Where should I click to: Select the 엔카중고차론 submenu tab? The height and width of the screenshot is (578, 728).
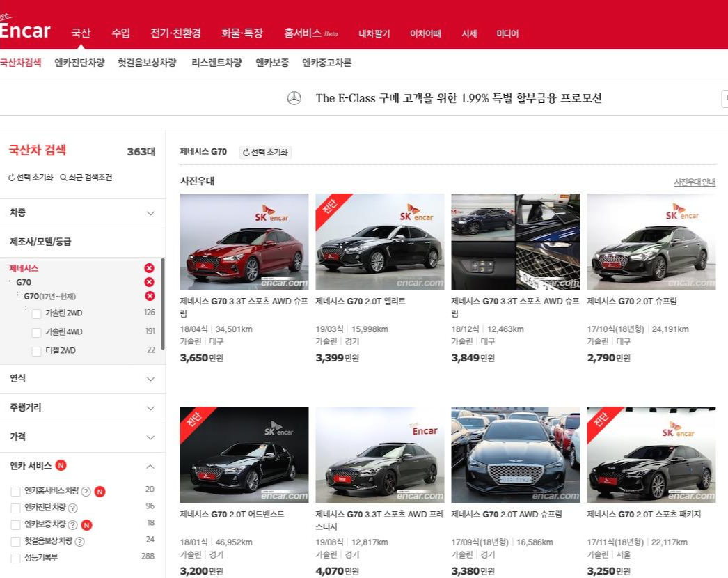(x=327, y=62)
